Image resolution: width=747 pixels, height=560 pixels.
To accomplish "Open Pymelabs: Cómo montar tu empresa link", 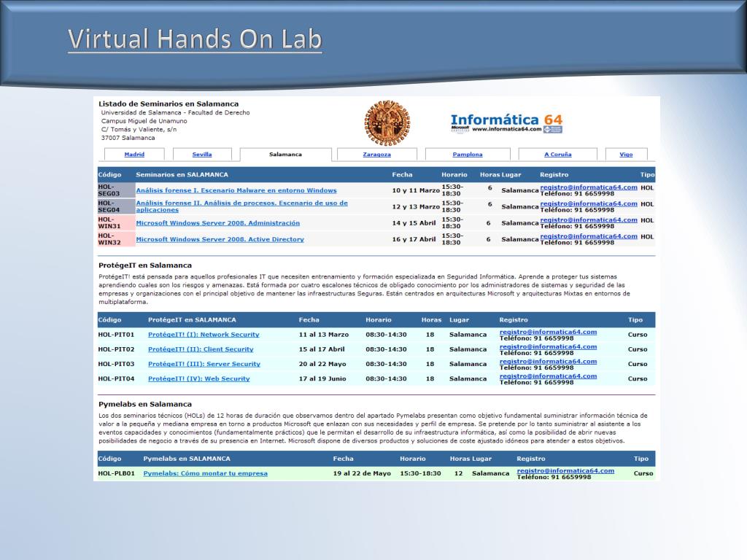I will (x=205, y=473).
